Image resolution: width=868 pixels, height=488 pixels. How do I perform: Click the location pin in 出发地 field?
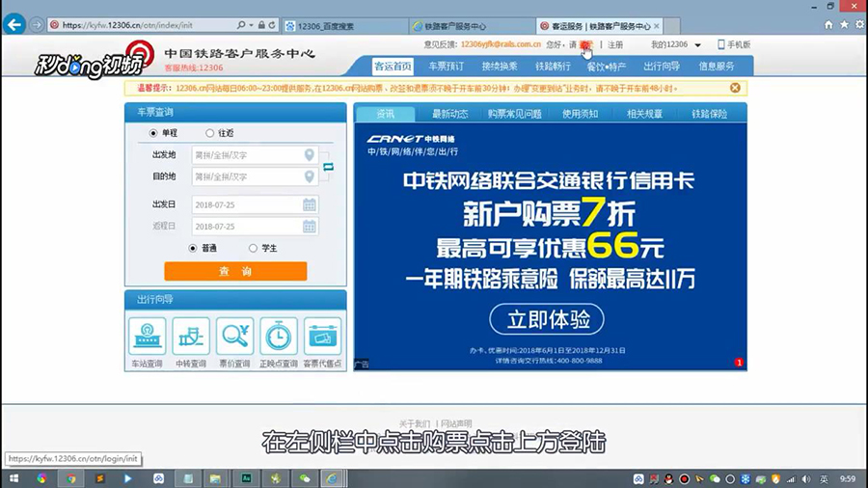[310, 155]
